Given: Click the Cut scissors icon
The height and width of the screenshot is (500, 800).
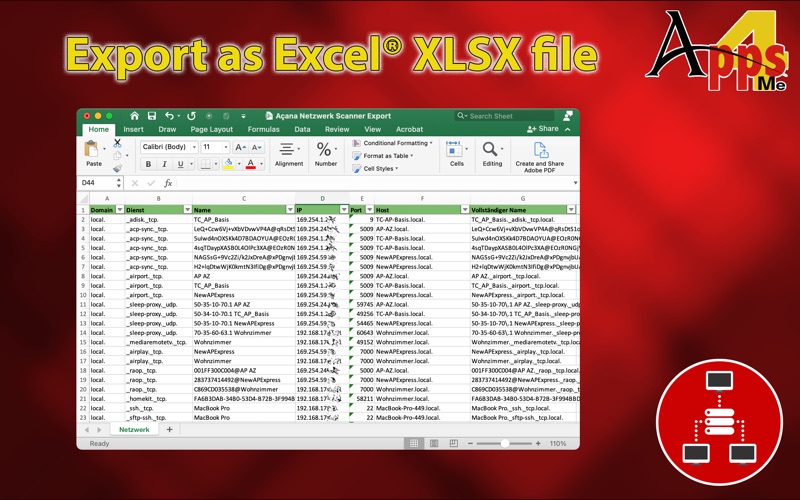Looking at the screenshot, I should (x=117, y=143).
